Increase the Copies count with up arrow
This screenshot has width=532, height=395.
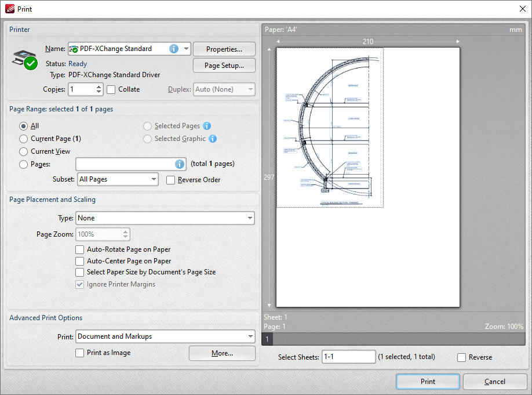point(99,86)
